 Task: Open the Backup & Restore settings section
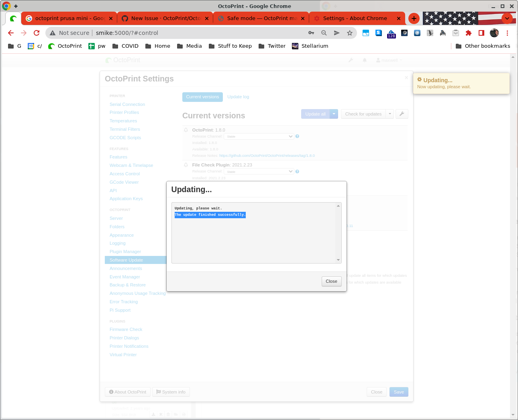tap(128, 285)
